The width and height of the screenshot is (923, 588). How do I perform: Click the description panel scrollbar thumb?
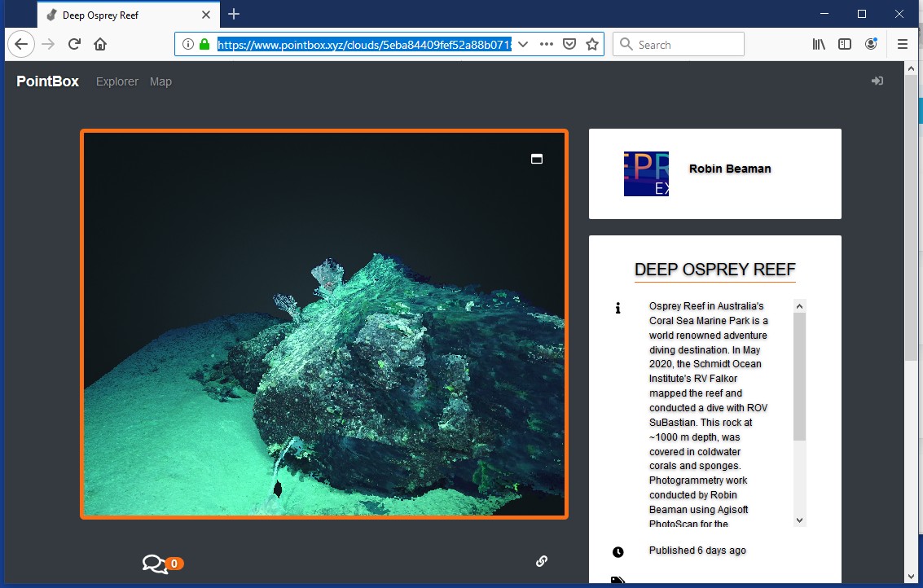coord(799,376)
